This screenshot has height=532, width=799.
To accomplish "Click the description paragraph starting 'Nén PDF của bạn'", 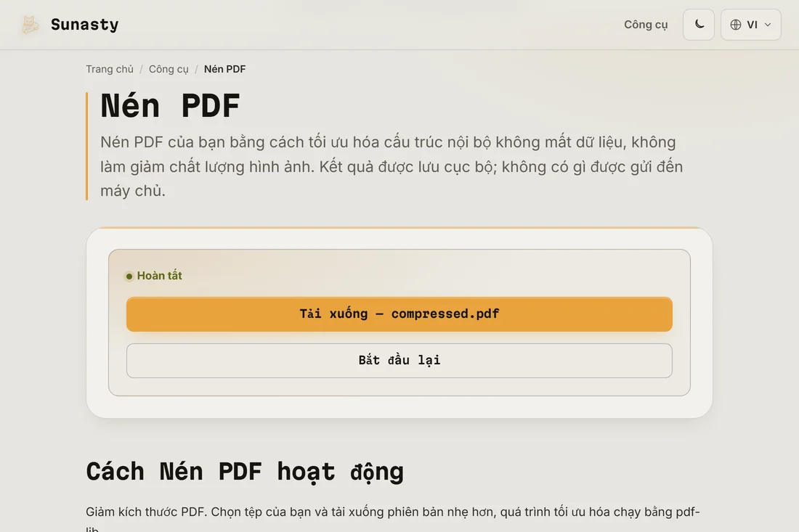I will point(392,166).
